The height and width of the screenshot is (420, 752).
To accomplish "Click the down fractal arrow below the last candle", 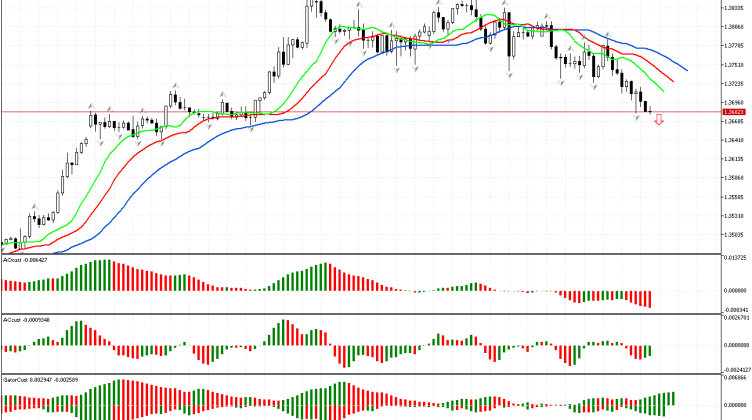I will click(x=638, y=118).
